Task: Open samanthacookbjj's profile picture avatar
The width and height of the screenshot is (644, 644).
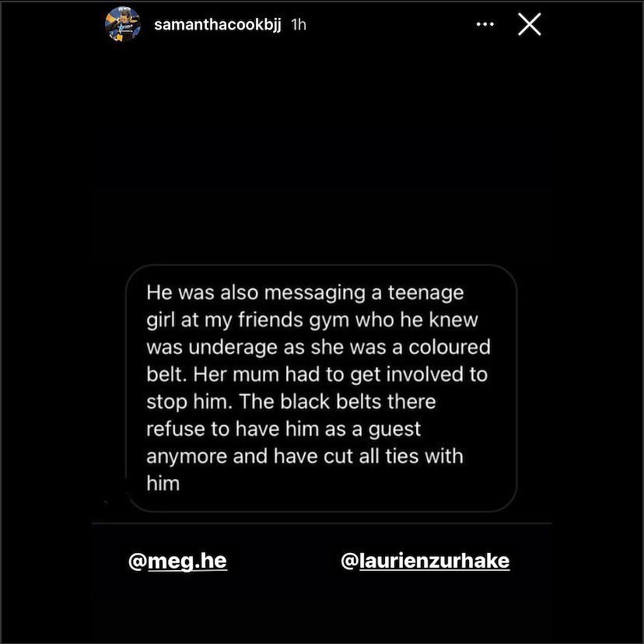Action: pos(123,24)
